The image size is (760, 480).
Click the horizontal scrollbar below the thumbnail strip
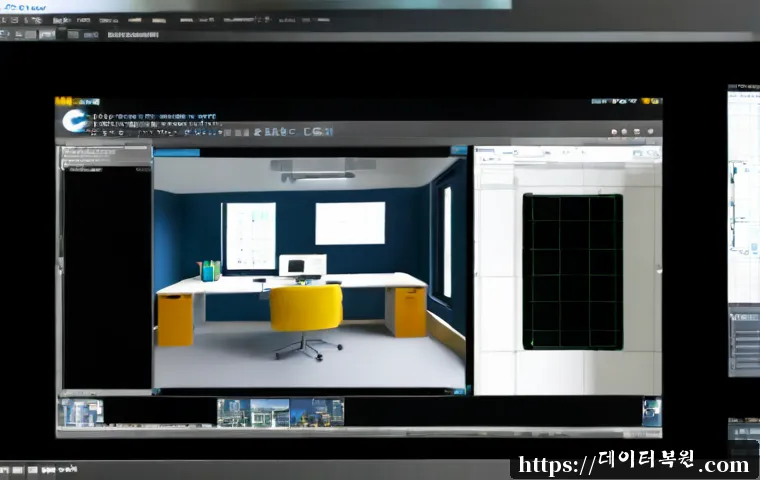(359, 432)
